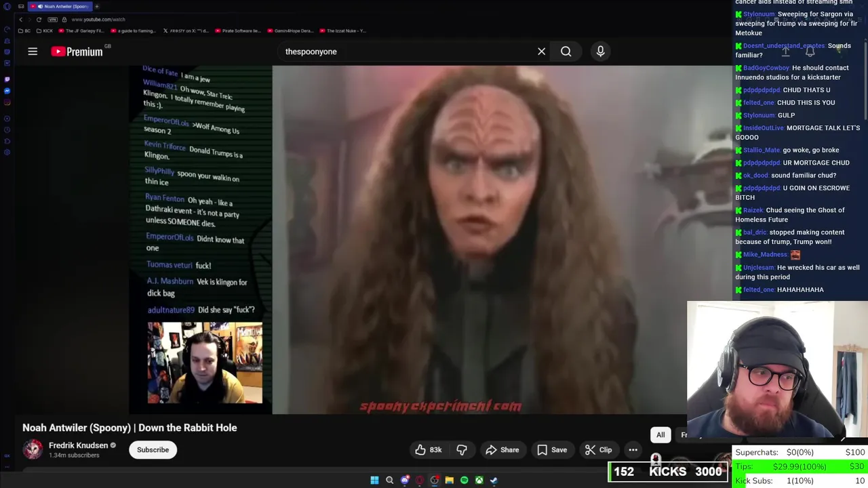The width and height of the screenshot is (868, 488).
Task: Click Mike_Madness username in chat
Action: point(765,255)
